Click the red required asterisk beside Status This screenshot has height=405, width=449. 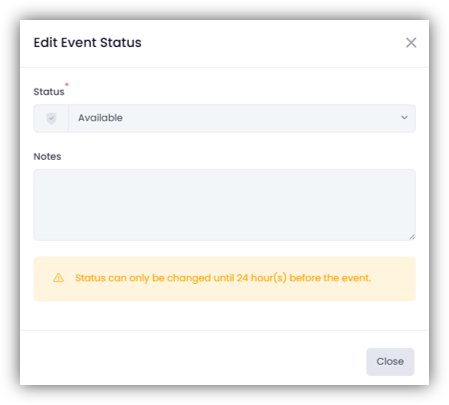(x=67, y=84)
